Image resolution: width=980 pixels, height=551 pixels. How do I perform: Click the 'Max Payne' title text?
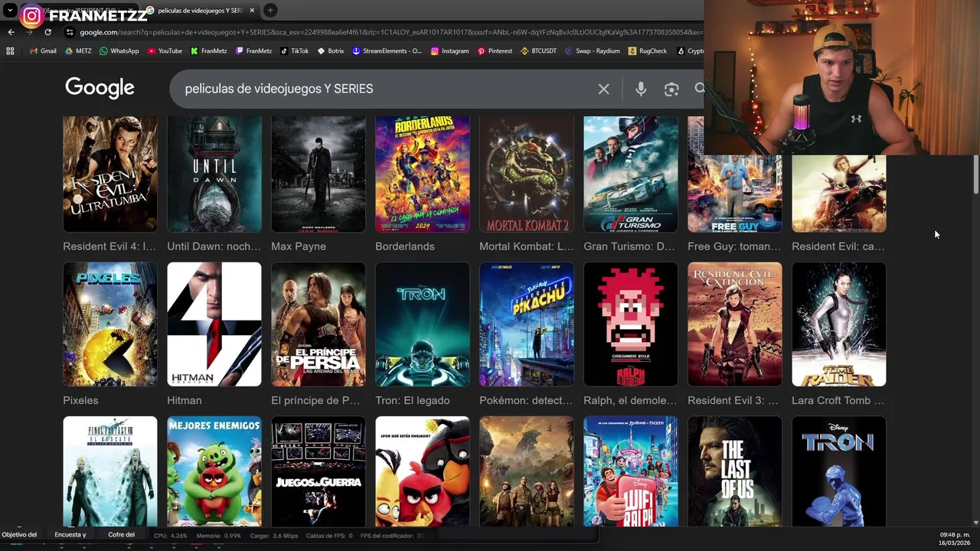click(299, 246)
